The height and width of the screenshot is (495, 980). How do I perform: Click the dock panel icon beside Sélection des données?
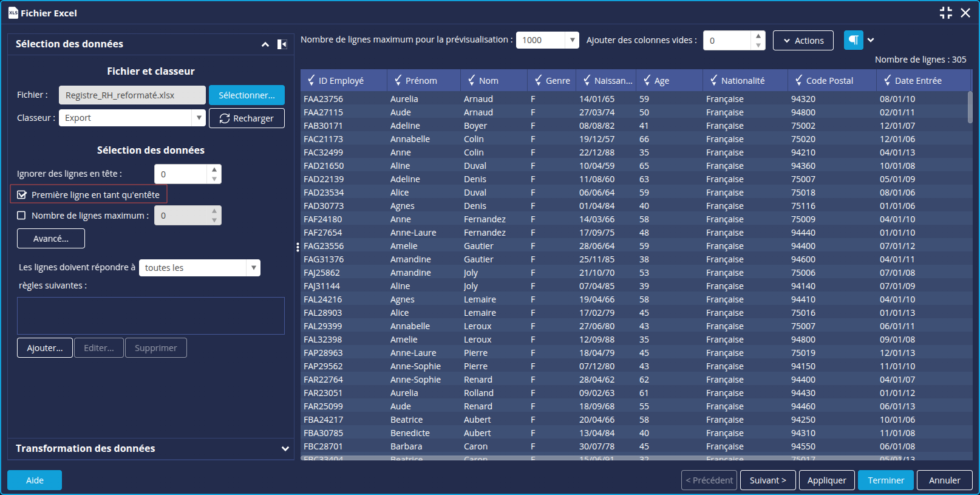point(282,44)
